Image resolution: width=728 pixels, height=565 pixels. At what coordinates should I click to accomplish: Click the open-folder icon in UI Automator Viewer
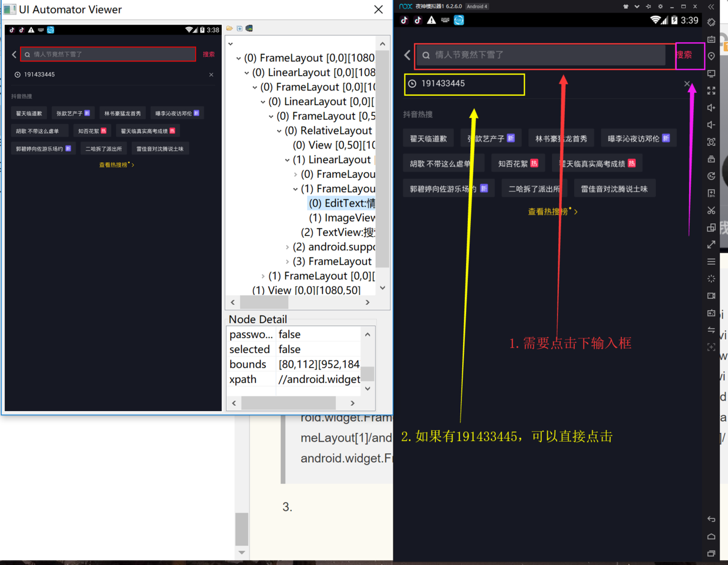(x=230, y=28)
